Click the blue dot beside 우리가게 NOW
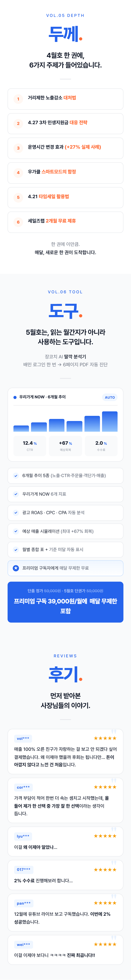 tap(15, 397)
